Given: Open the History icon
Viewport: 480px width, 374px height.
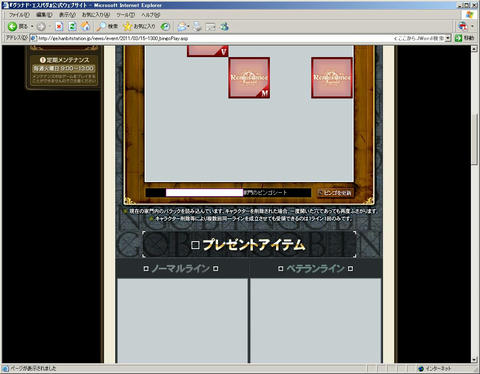Looking at the screenshot, I should 165,27.
